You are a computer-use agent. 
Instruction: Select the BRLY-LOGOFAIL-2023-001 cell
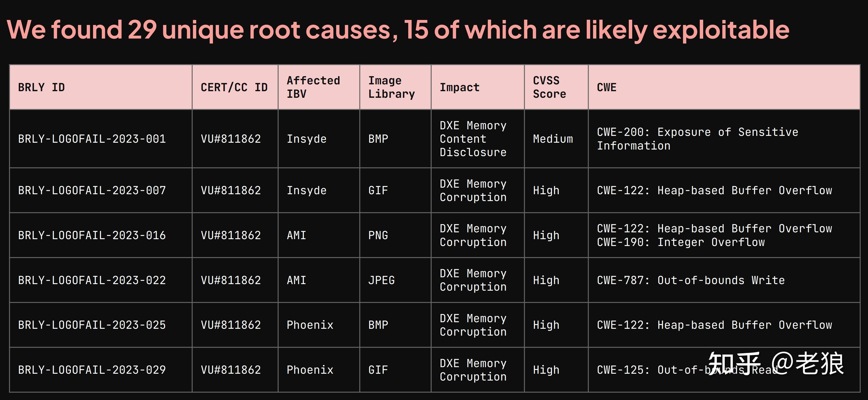pos(92,139)
